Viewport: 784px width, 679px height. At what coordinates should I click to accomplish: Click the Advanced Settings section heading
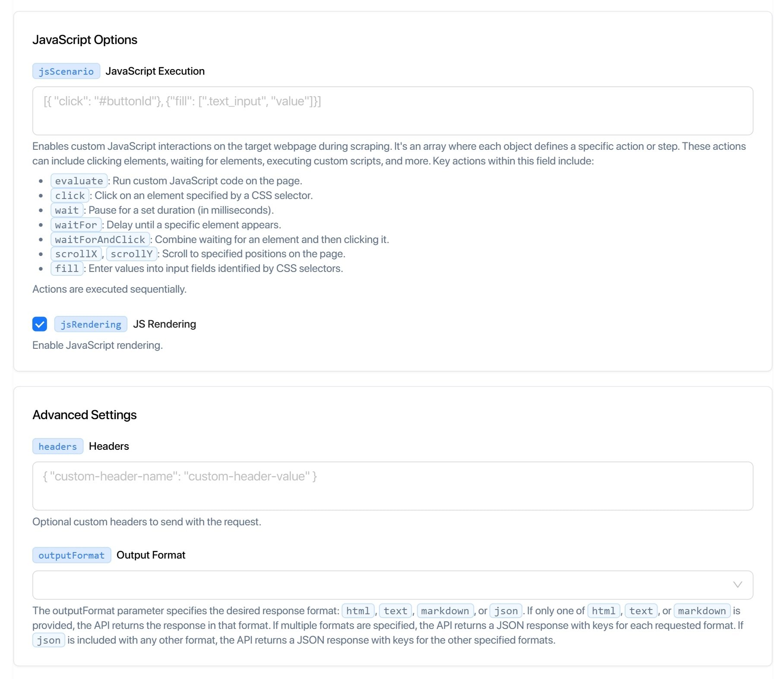click(x=85, y=415)
